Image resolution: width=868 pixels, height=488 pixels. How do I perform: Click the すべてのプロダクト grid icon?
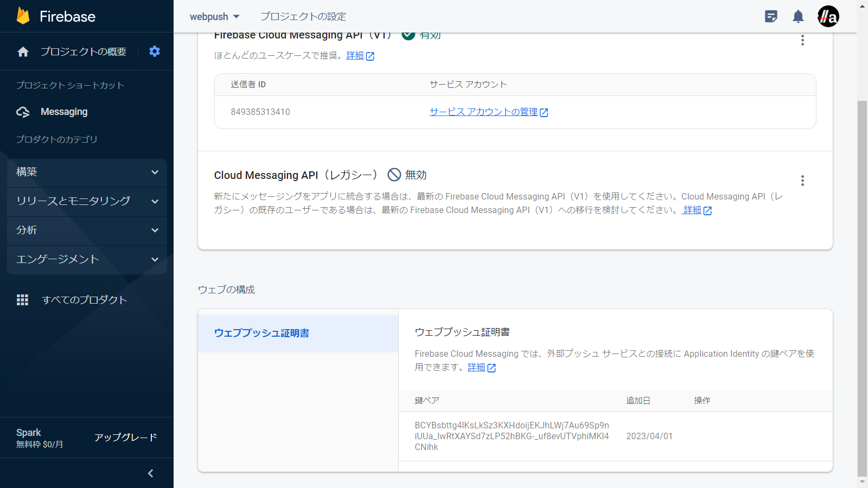22,300
